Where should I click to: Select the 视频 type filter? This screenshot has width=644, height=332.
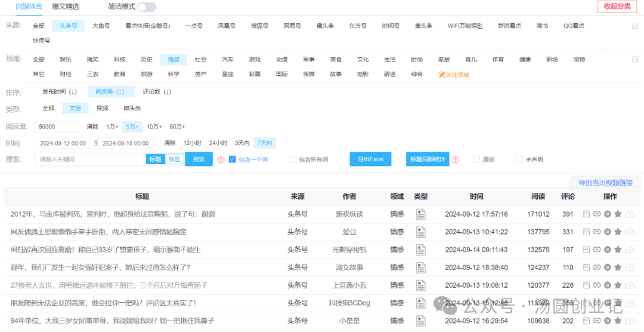[x=103, y=108]
